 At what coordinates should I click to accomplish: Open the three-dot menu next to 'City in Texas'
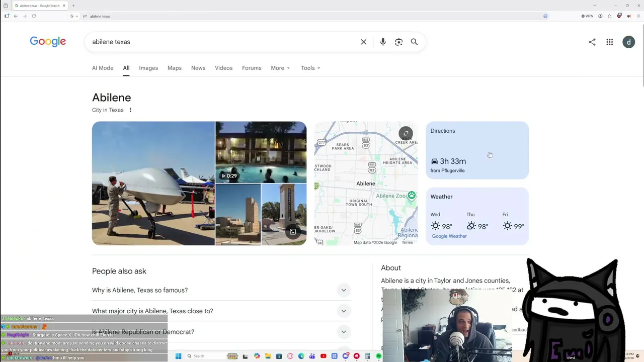tap(130, 110)
